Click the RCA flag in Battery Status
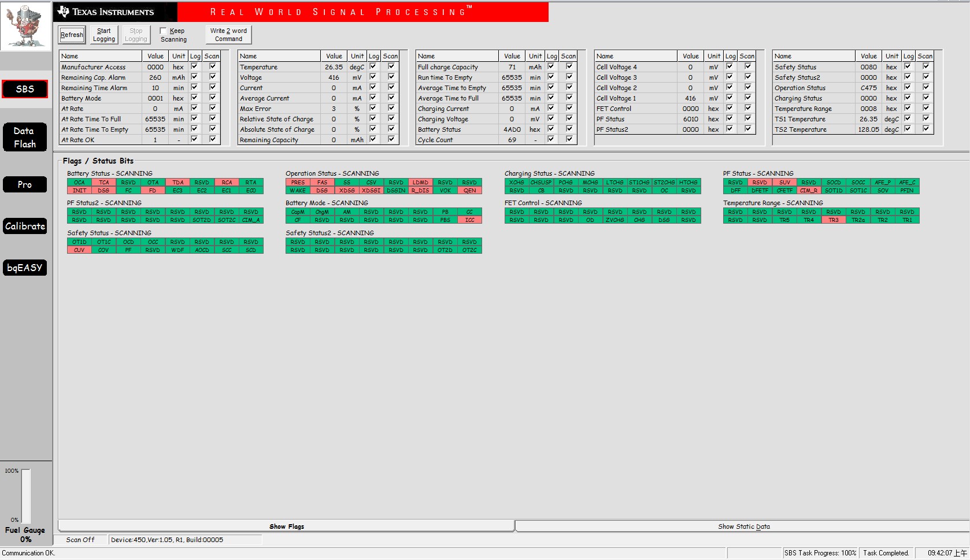The width and height of the screenshot is (970, 560). (227, 183)
